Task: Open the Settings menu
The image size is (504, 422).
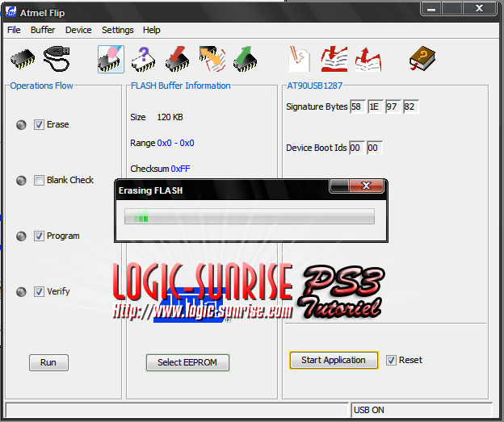Action: pyautogui.click(x=118, y=30)
